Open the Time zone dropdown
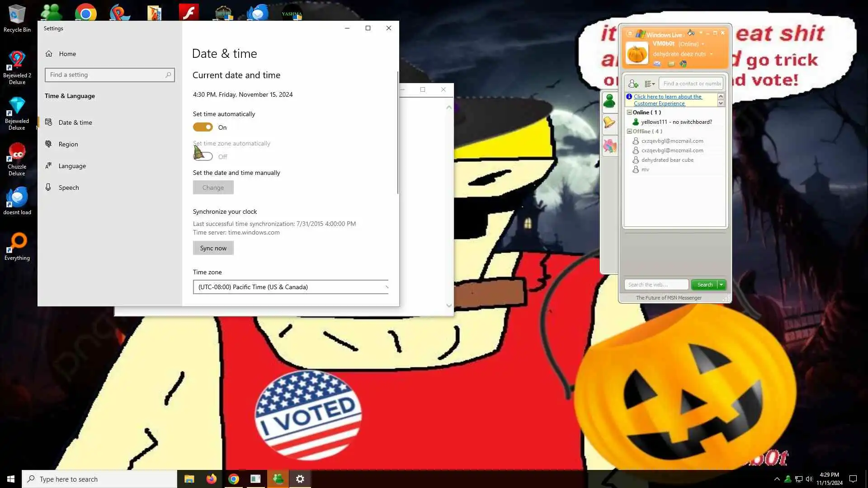Image resolution: width=868 pixels, height=488 pixels. (x=291, y=287)
